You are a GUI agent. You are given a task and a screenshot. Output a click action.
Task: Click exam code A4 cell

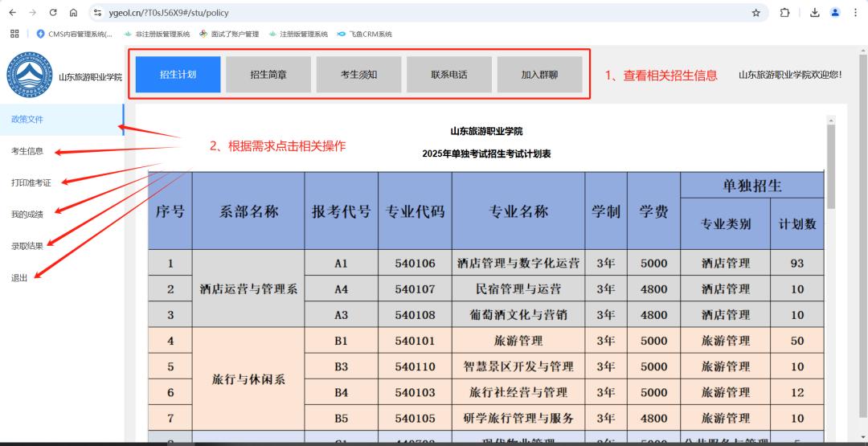pos(341,288)
